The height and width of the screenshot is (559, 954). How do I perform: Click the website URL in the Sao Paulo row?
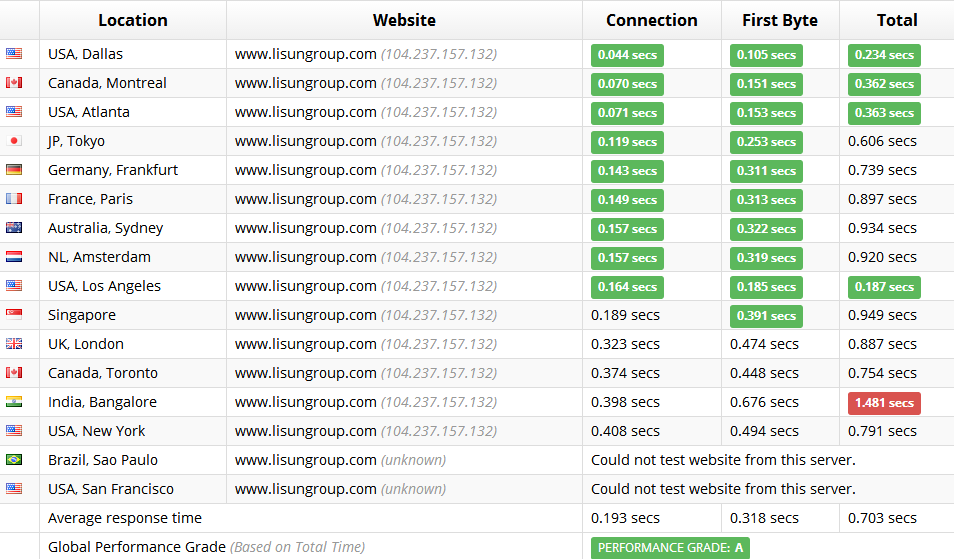[305, 460]
